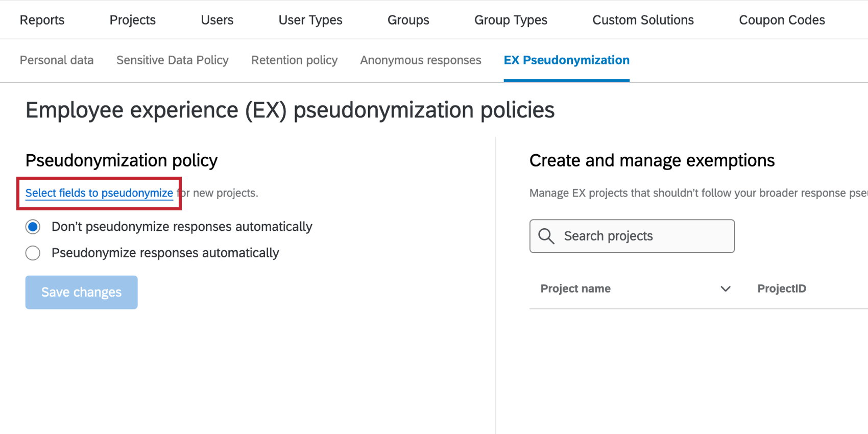Open Anonymous responses tab
This screenshot has height=434, width=868.
tap(420, 60)
